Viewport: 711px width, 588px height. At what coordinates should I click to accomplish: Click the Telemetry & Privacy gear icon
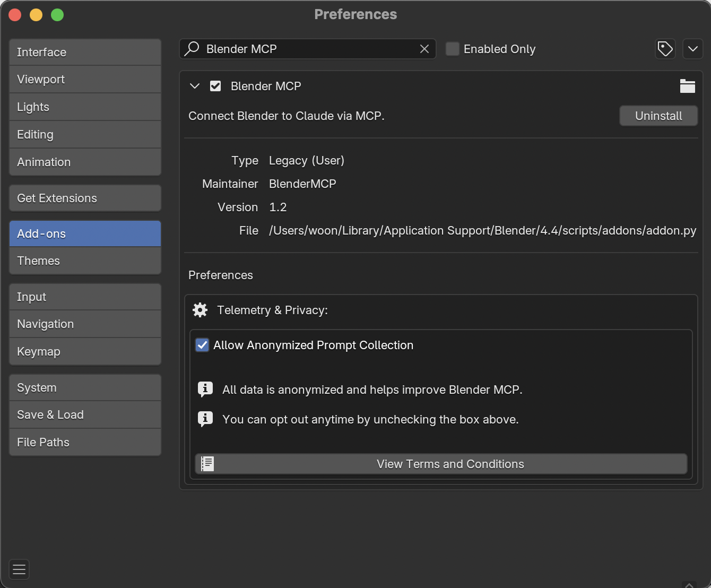200,310
